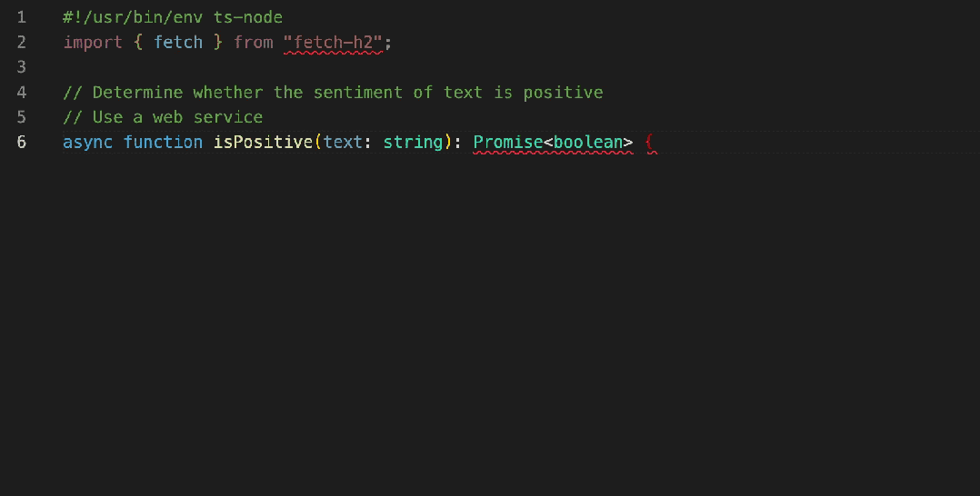
Task: Click the async keyword
Action: coord(88,142)
